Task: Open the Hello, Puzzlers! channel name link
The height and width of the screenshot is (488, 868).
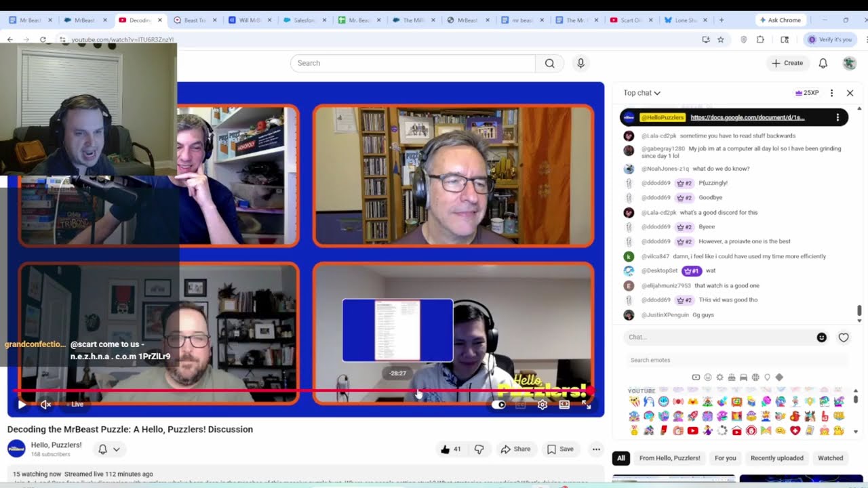Action: [56, 445]
